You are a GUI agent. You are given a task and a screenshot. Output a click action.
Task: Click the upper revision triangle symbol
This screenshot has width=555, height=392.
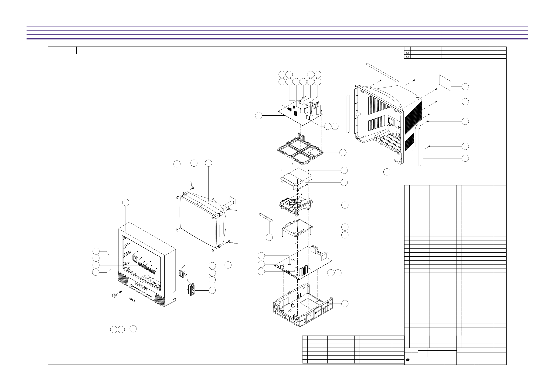pyautogui.click(x=407, y=52)
